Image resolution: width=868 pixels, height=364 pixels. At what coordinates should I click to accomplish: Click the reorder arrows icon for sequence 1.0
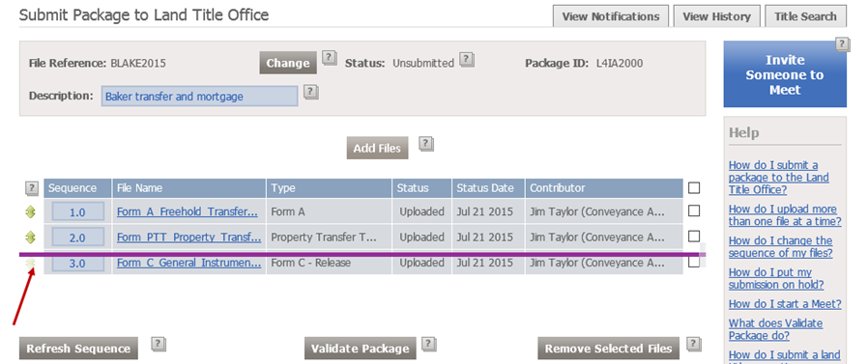click(x=31, y=211)
